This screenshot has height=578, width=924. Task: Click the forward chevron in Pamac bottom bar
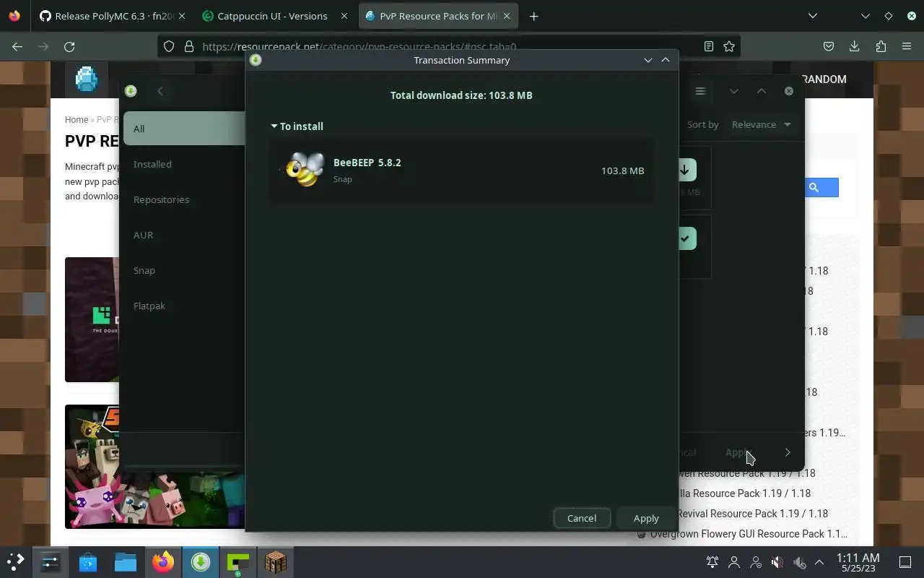click(788, 452)
